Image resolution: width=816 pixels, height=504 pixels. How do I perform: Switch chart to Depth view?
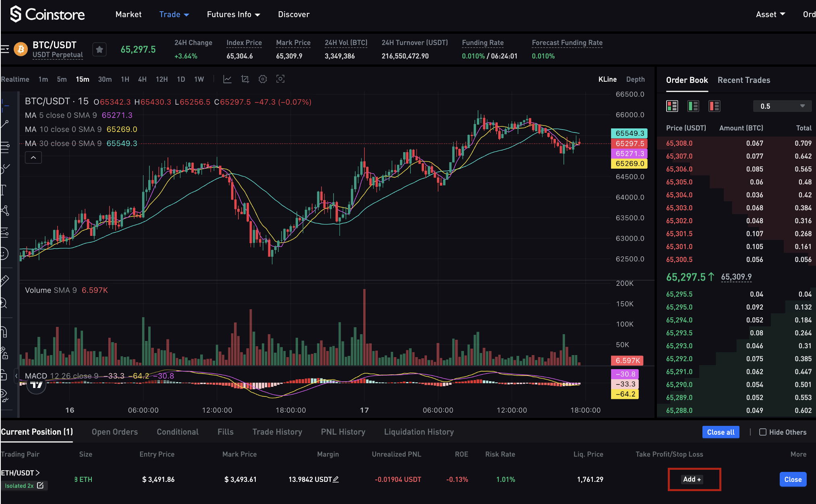coord(635,79)
